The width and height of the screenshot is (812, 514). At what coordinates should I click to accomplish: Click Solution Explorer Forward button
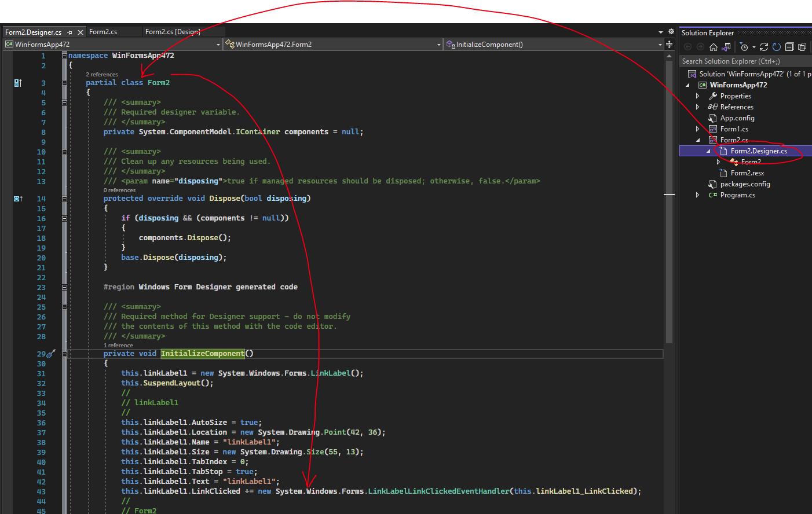point(700,47)
